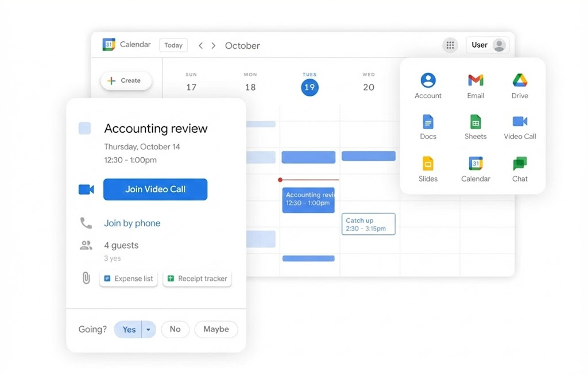Image resolution: width=588 pixels, height=375 pixels.
Task: Select Monday 18 in the calendar header
Action: pyautogui.click(x=250, y=87)
